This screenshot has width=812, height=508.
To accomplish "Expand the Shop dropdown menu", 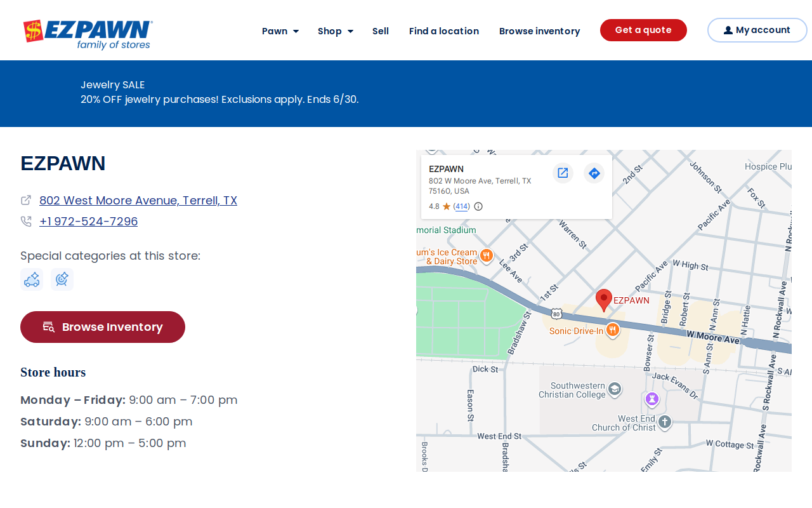I will coord(336,31).
